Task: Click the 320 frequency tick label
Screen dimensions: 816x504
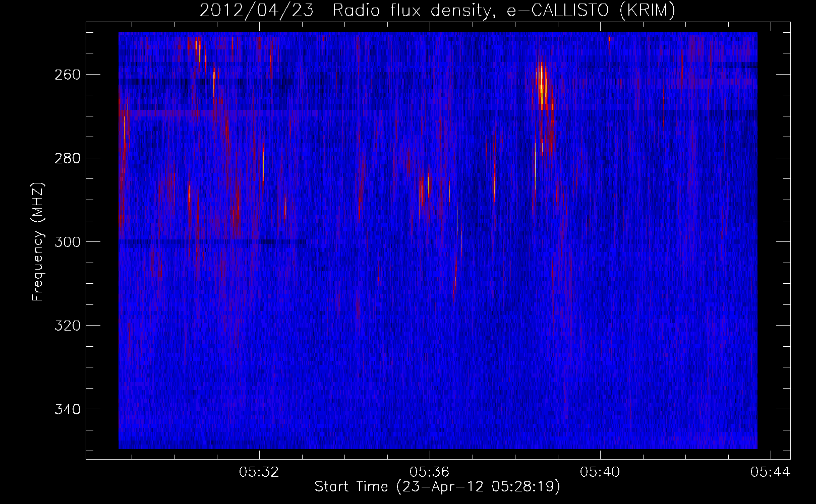Action: click(x=68, y=326)
